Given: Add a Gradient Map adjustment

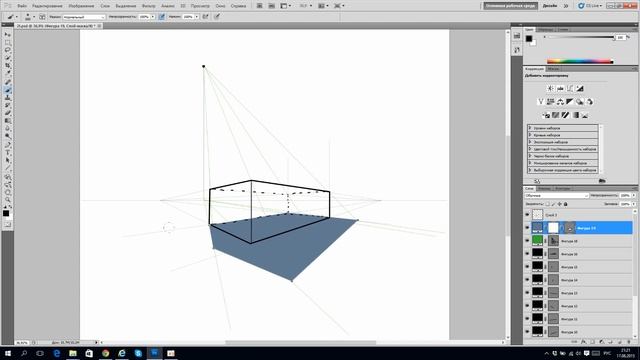Looking at the screenshot, I should click(x=575, y=115).
